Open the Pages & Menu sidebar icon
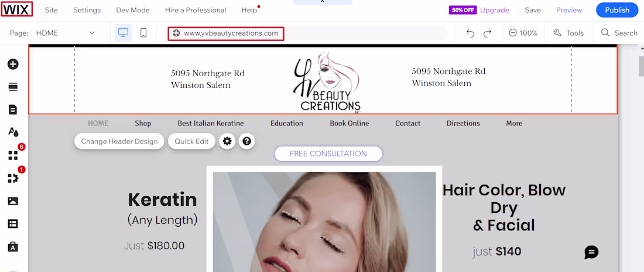Screen dimensions: 644x272 13,110
